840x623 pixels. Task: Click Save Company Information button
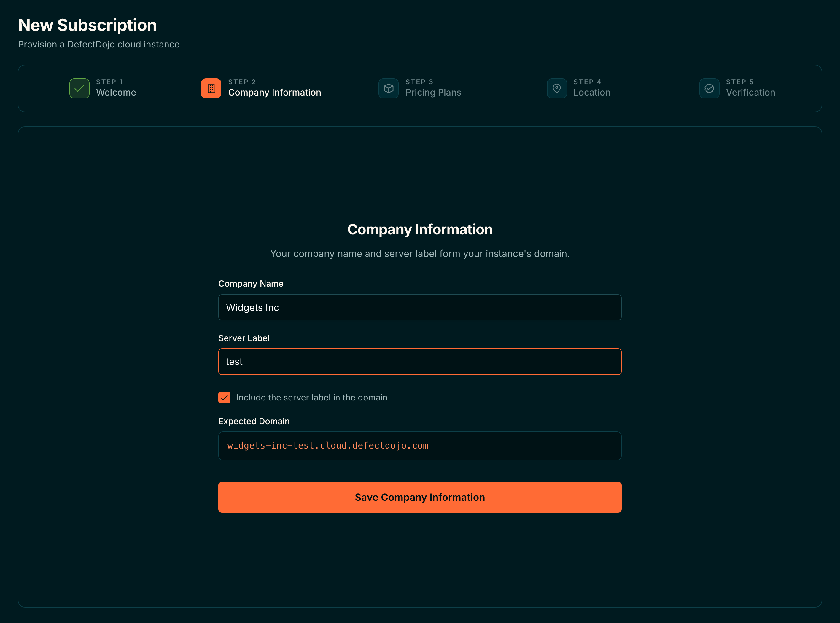click(x=420, y=497)
